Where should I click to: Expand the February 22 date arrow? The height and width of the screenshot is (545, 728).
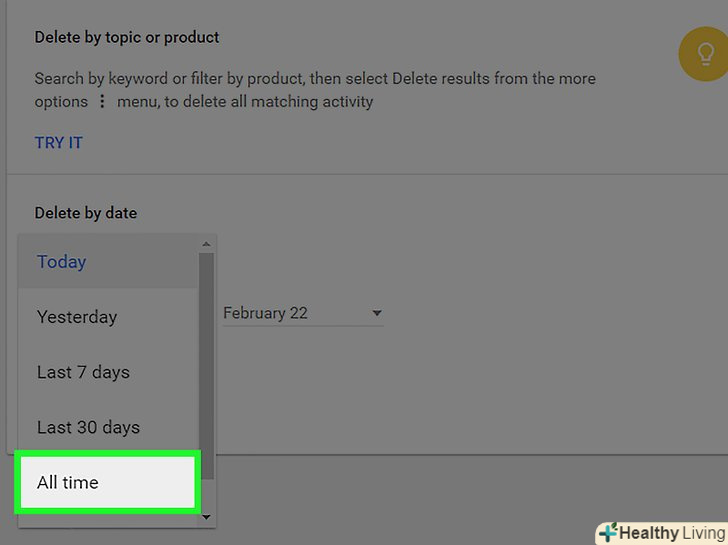pos(377,314)
